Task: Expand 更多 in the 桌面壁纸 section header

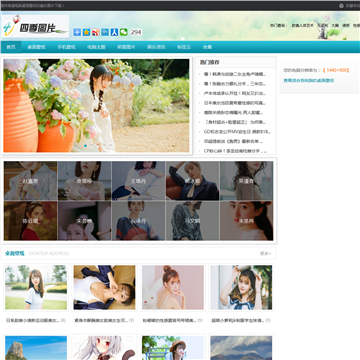Action: (x=266, y=254)
